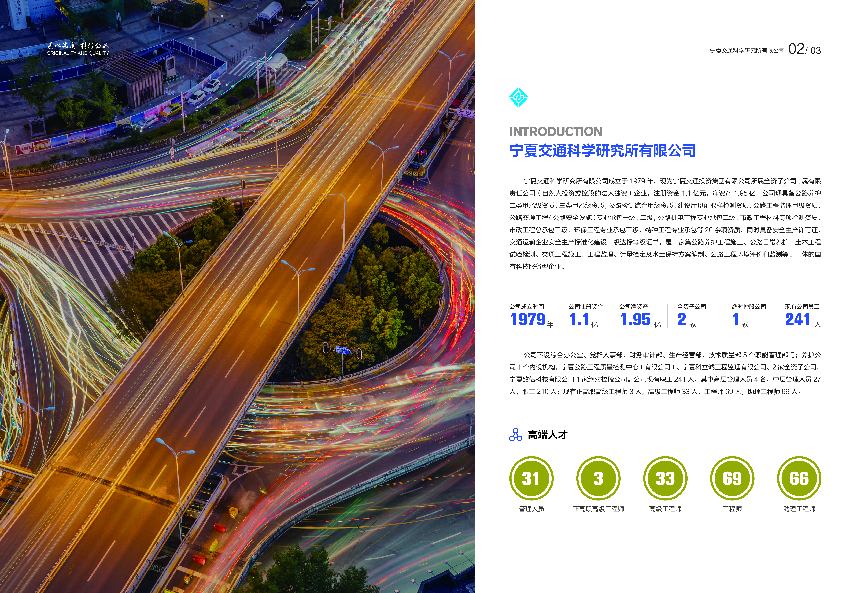Click the 正高职高级工程师 label
Screen dimensions: 868x593
coord(598,509)
